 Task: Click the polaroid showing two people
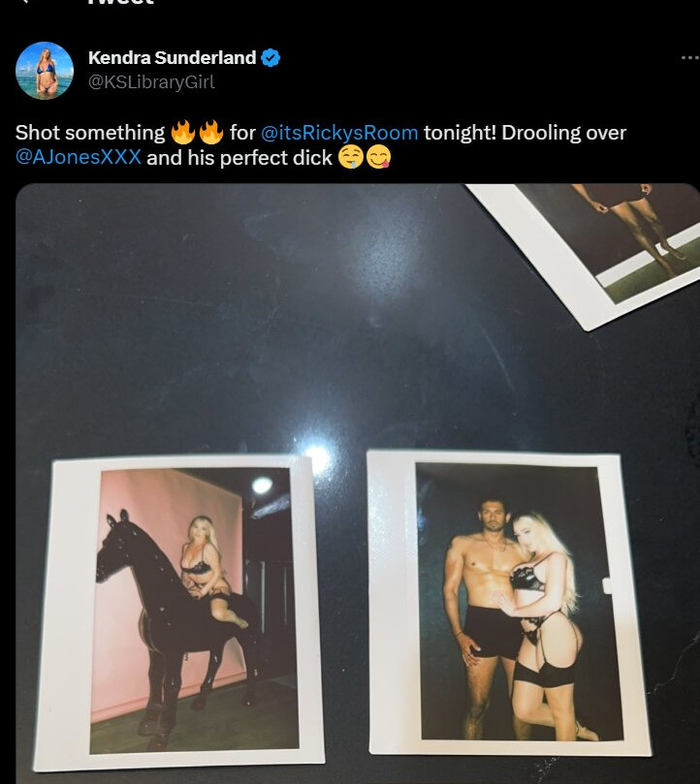[x=508, y=603]
